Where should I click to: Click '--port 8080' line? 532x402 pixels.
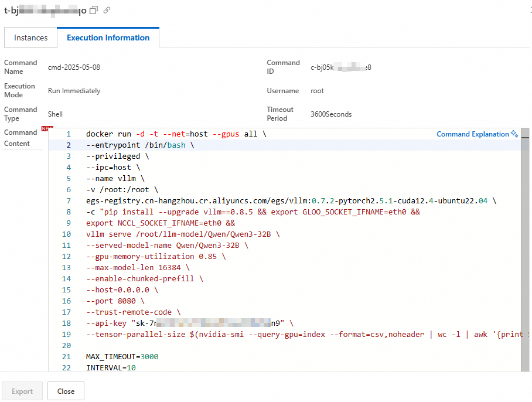(x=115, y=301)
